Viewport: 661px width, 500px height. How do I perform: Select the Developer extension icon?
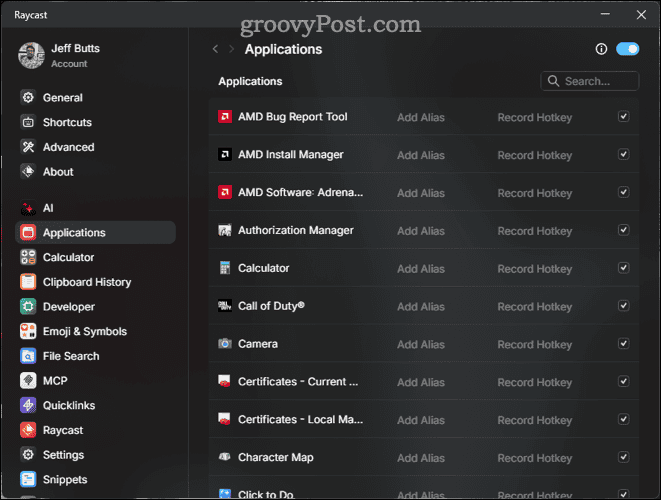coord(28,306)
